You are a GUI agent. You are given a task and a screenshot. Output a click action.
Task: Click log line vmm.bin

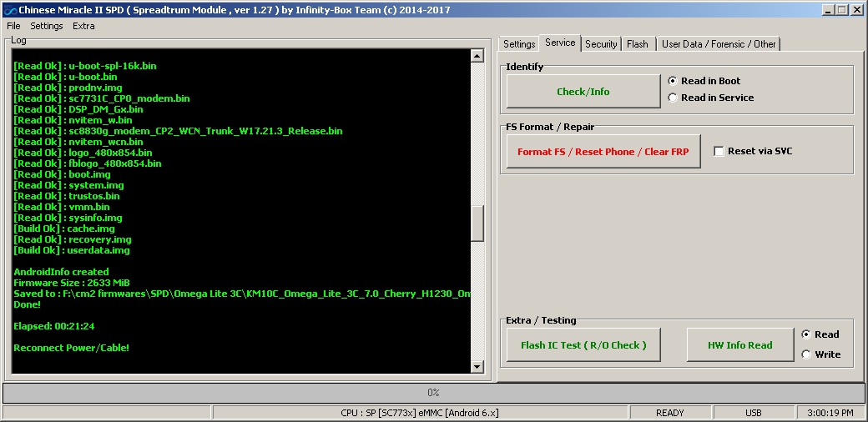[62, 207]
